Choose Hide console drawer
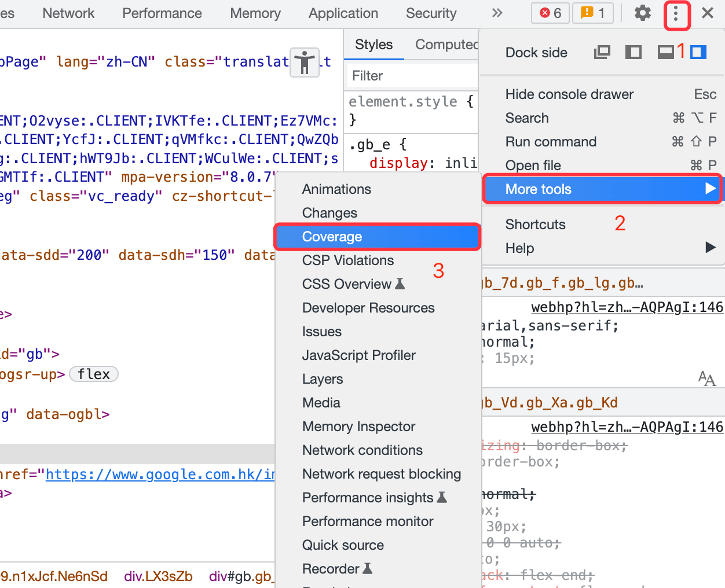The width and height of the screenshot is (725, 588). click(602, 94)
